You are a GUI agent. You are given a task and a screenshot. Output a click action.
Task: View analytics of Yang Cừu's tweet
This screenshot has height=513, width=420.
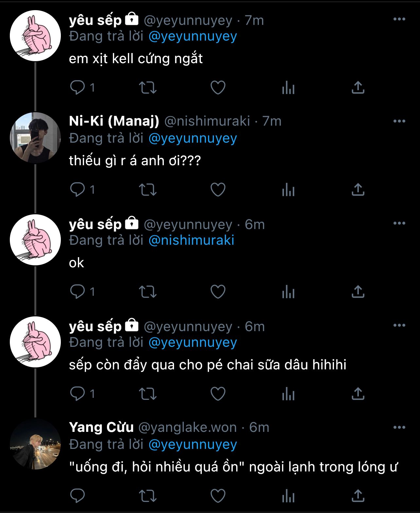tap(288, 496)
